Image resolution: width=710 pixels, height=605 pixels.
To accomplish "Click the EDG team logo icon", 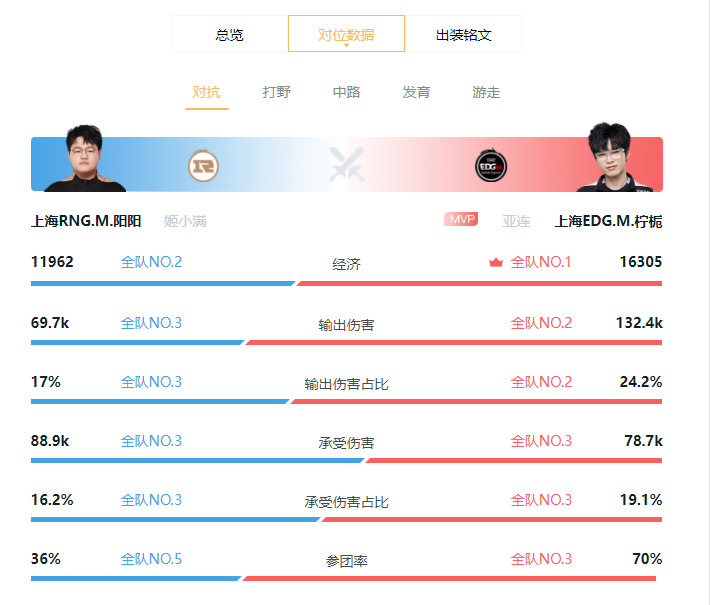I will [491, 165].
